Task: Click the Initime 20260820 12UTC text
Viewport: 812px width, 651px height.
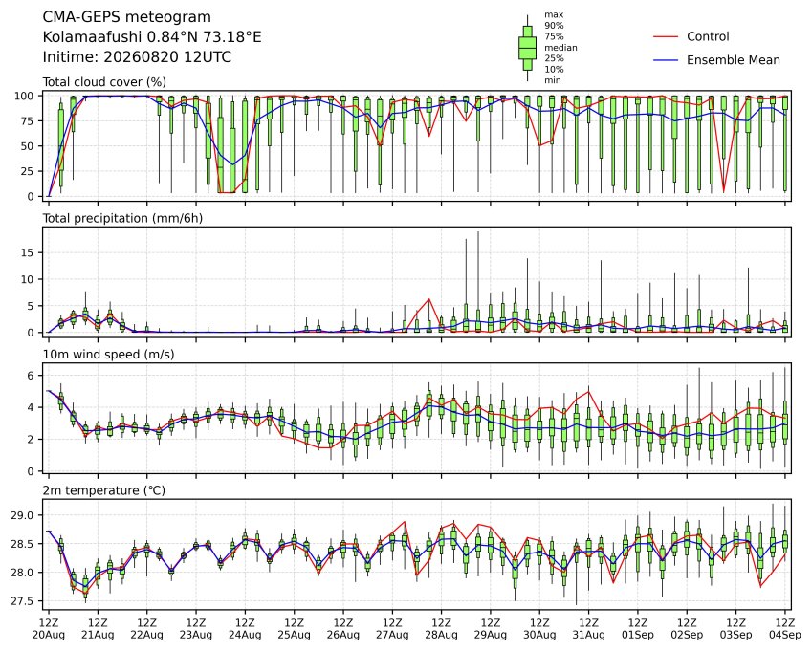Action: 137,57
